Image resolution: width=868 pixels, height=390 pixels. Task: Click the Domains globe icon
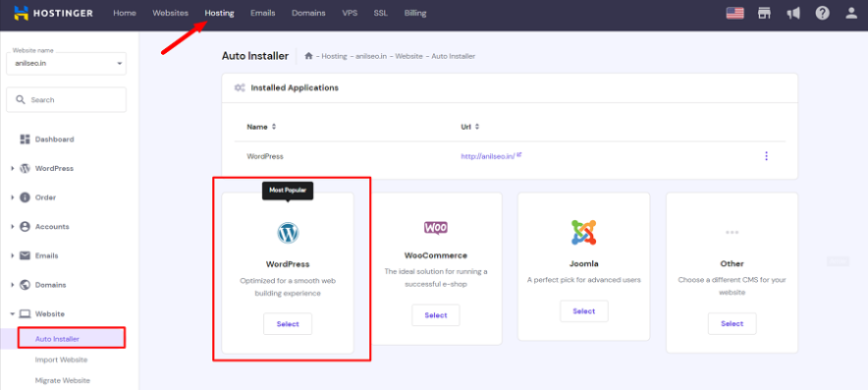[25, 285]
